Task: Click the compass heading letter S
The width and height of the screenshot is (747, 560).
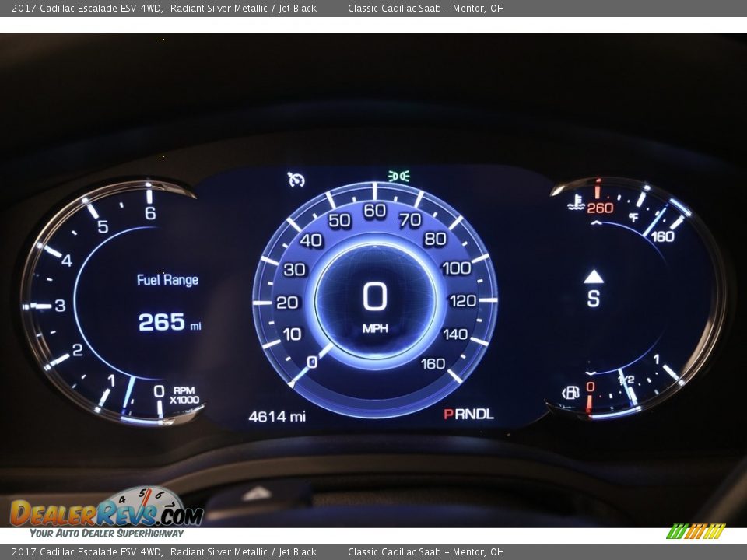Action: point(594,299)
